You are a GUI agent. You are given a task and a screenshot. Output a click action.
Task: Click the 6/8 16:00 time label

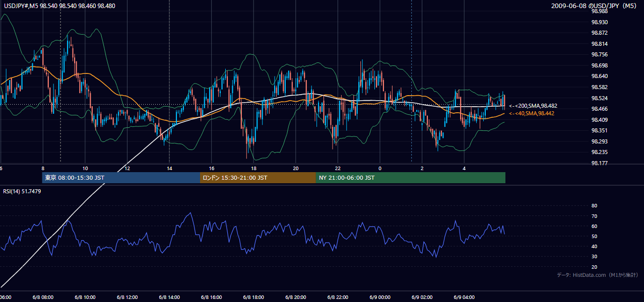point(212,297)
